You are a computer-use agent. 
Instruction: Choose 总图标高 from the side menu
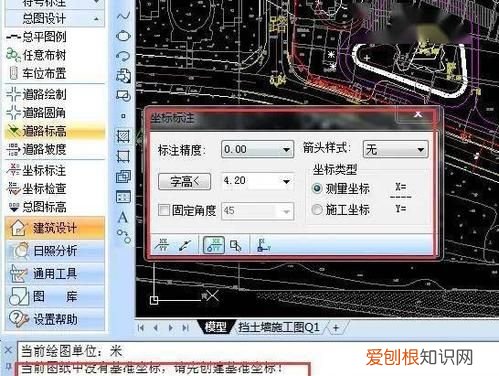coord(36,207)
